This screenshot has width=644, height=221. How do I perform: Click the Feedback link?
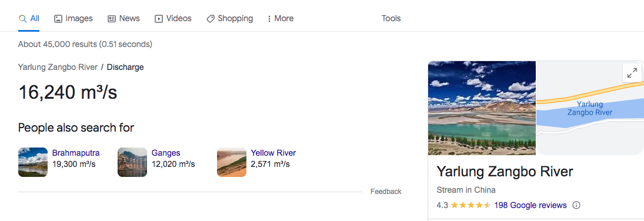(386, 192)
